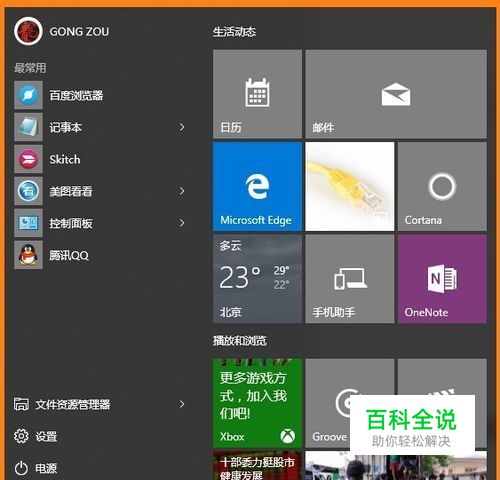The height and width of the screenshot is (480, 500).
Task: Click the 百度浏览器 label
Action: pyautogui.click(x=76, y=95)
